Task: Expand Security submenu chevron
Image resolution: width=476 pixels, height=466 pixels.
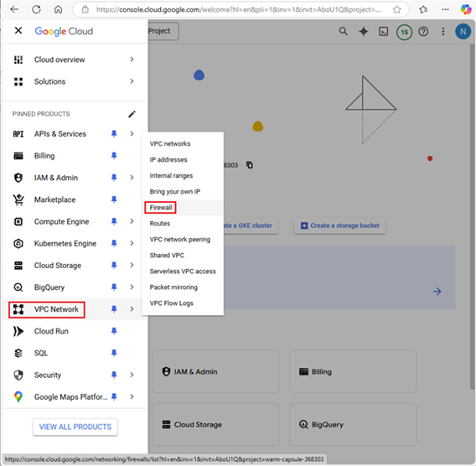Action: pos(132,375)
